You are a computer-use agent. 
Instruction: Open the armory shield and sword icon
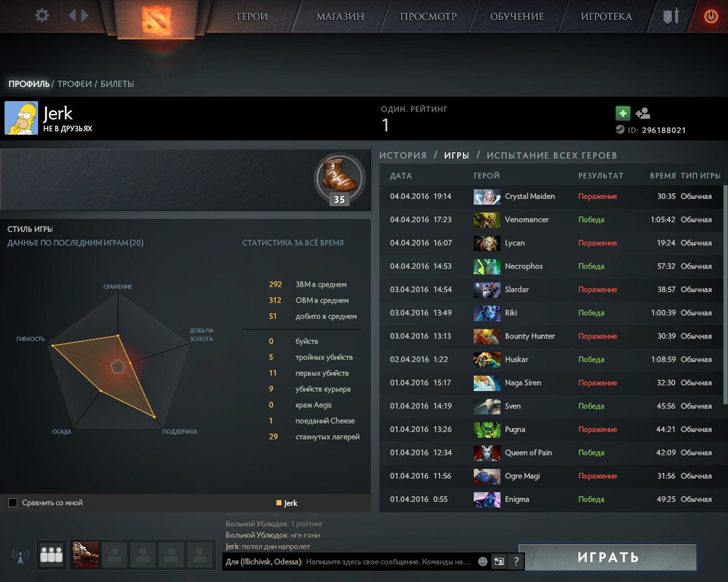(x=671, y=16)
